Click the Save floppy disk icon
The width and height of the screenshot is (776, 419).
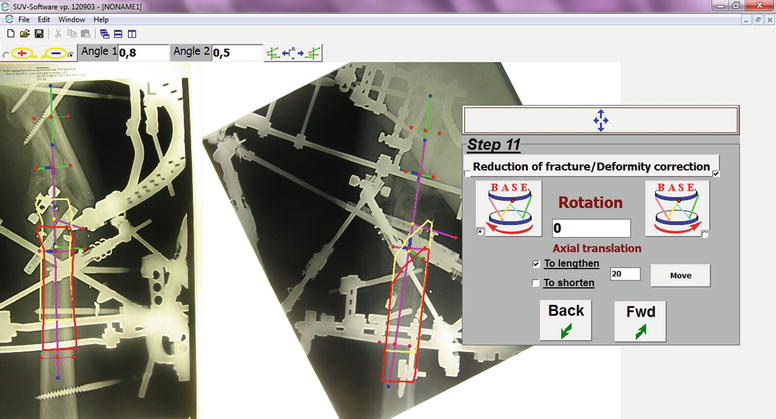[39, 34]
